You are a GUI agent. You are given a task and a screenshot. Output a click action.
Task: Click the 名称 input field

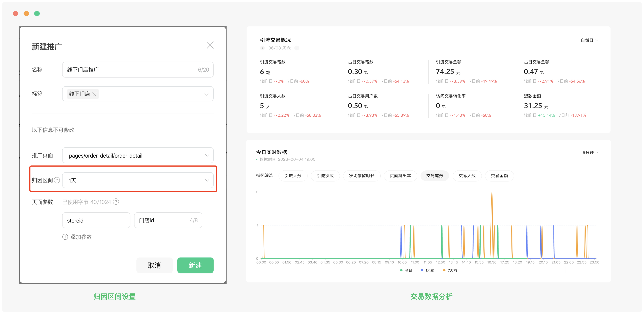click(130, 69)
